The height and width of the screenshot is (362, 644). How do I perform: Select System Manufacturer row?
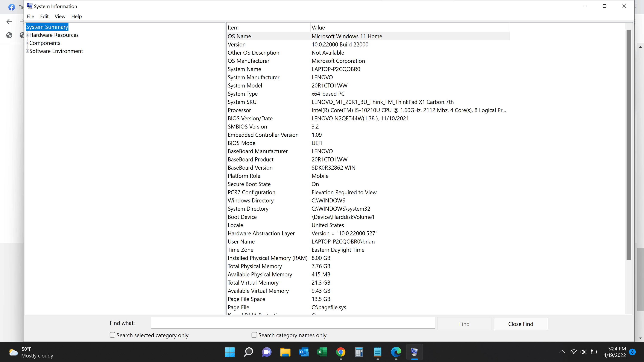pyautogui.click(x=368, y=77)
